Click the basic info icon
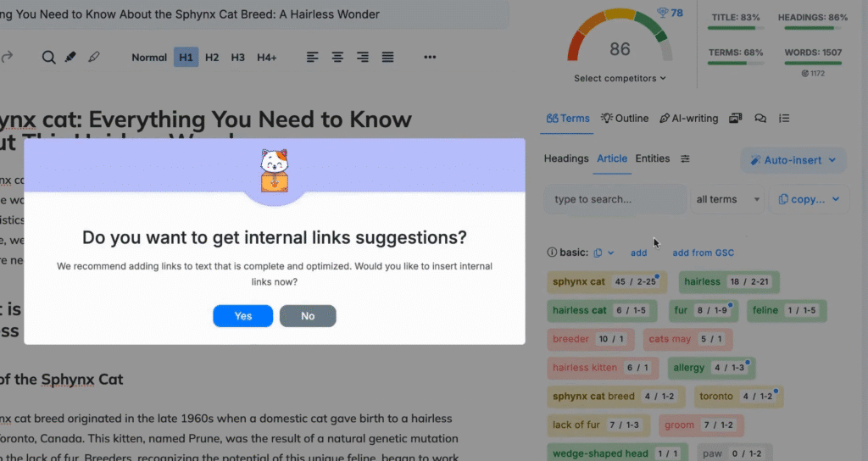Screen dimensions: 868x461 [551, 253]
